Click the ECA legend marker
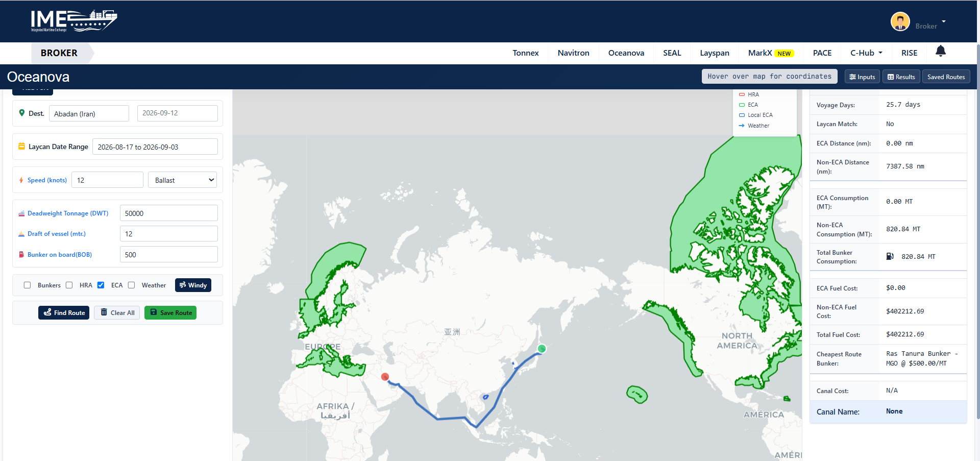 [742, 105]
